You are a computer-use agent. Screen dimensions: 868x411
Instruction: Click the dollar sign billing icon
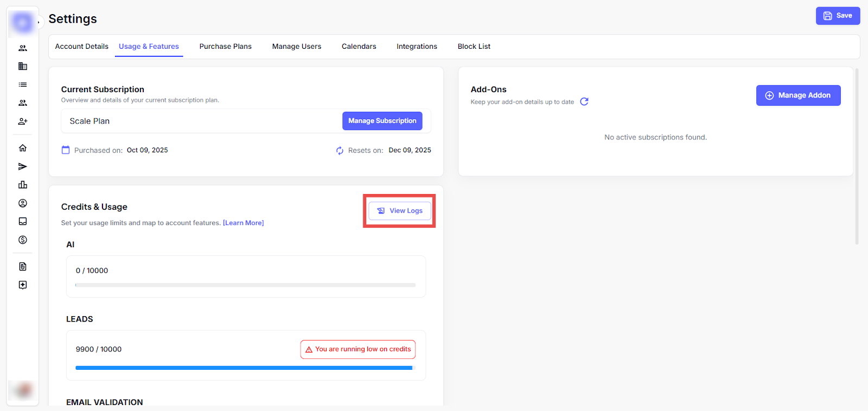tap(23, 240)
